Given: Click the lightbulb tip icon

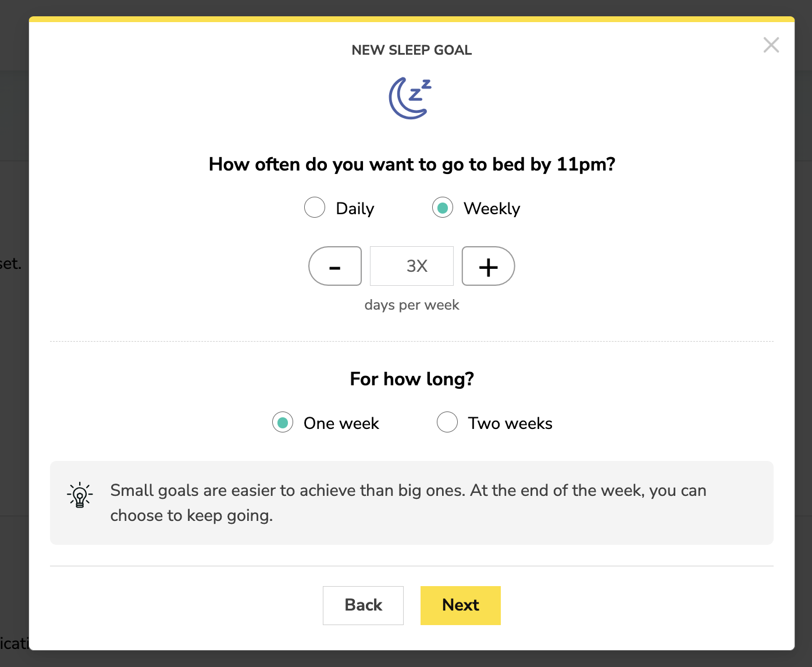Looking at the screenshot, I should click(80, 495).
